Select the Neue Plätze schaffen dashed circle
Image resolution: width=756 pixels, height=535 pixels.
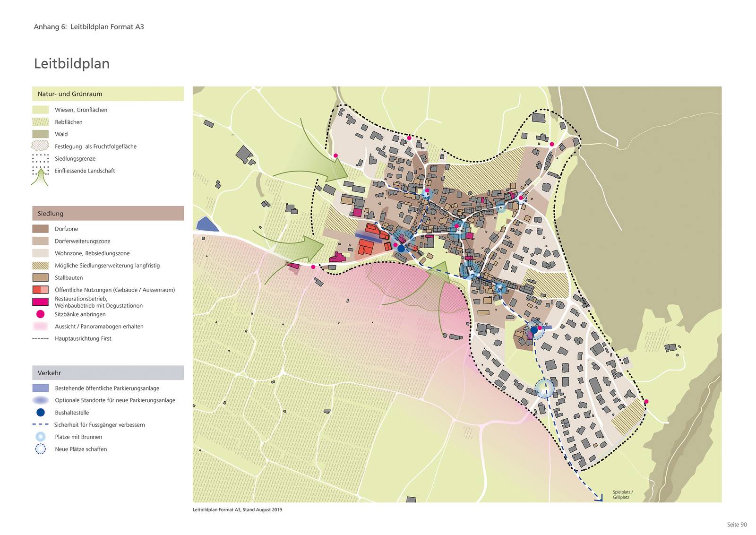pos(41,449)
